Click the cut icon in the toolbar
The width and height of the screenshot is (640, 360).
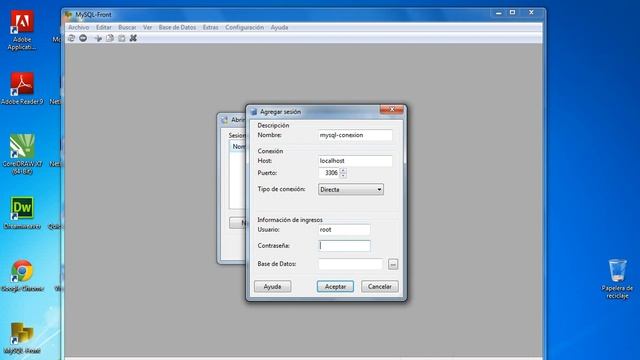click(98, 38)
